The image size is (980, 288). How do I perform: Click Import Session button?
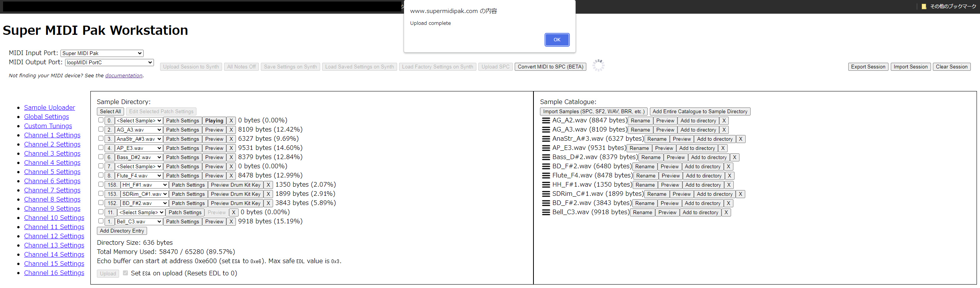coord(910,67)
